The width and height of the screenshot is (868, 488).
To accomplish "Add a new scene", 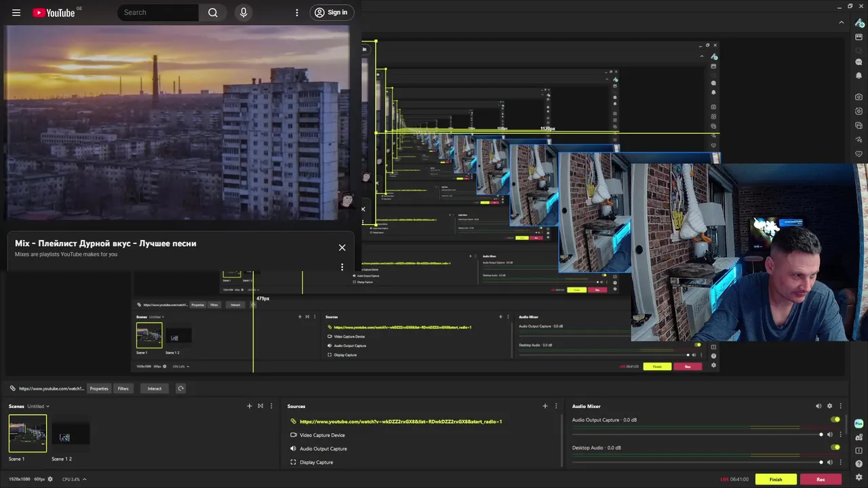I will (x=249, y=406).
